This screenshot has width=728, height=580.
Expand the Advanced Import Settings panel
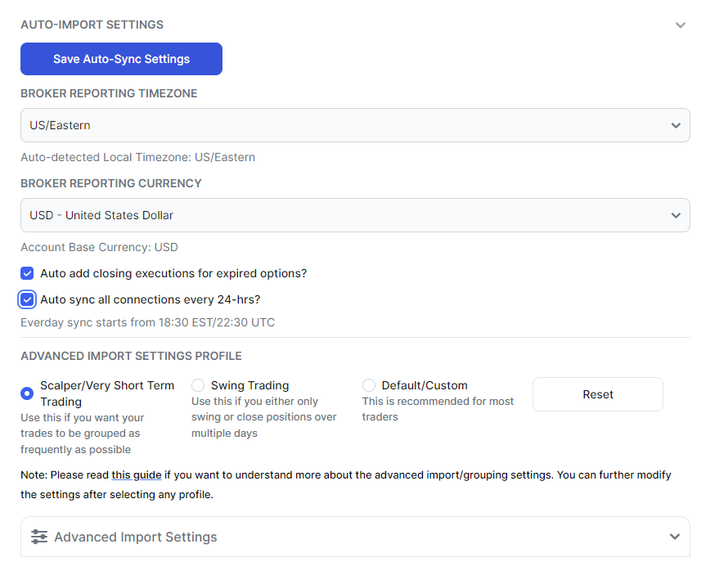pyautogui.click(x=355, y=537)
